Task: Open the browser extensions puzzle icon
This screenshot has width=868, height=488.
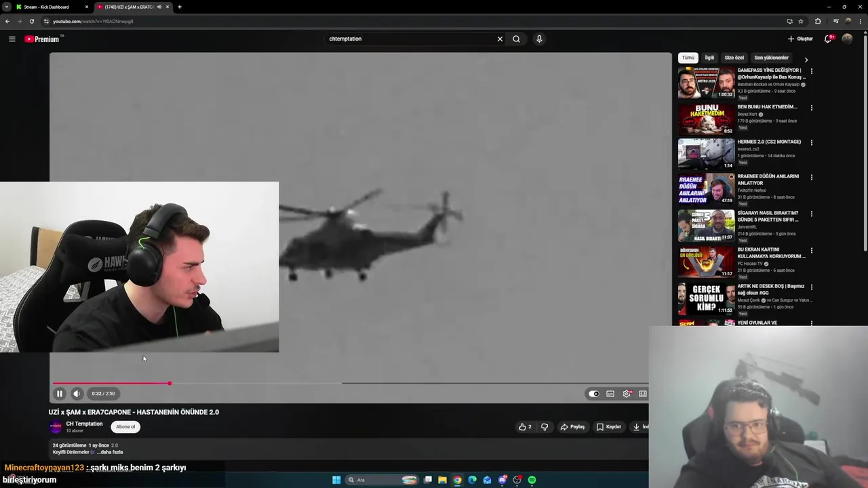Action: (x=818, y=21)
